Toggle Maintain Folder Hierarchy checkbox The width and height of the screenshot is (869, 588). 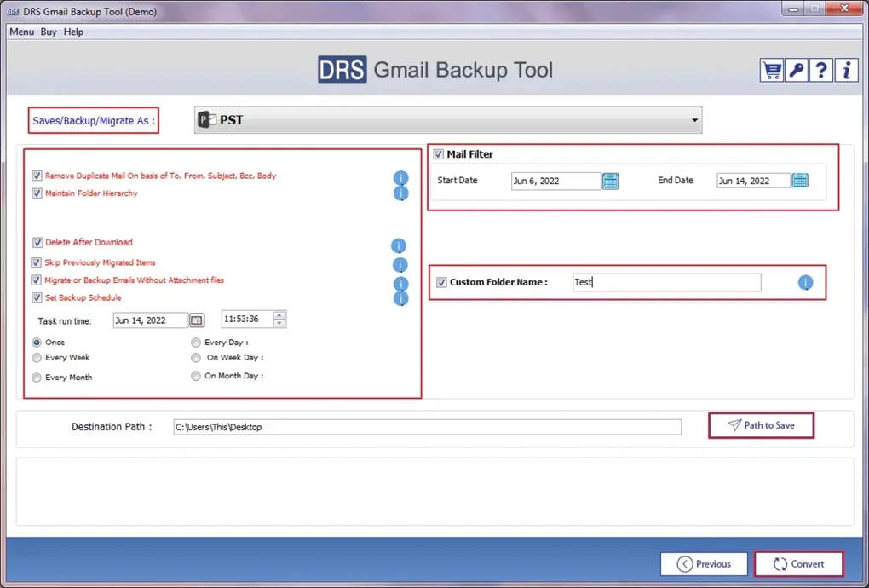(37, 193)
